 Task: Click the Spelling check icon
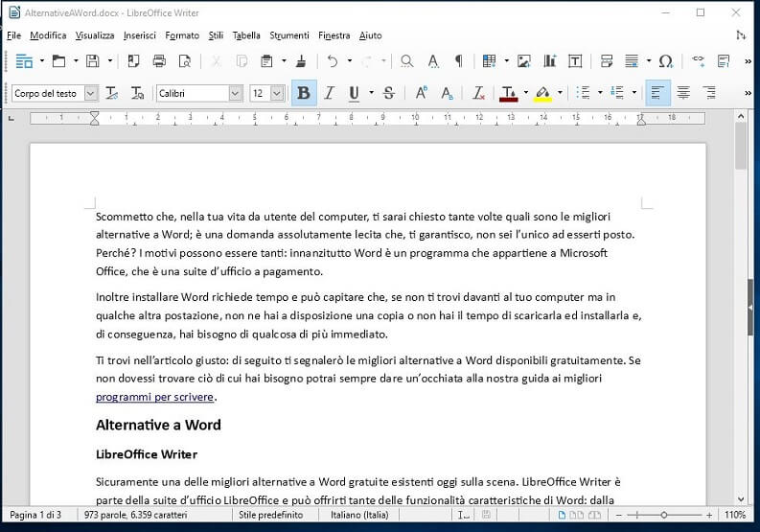tap(433, 61)
